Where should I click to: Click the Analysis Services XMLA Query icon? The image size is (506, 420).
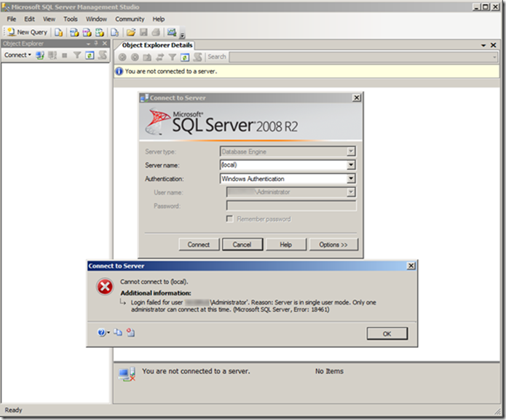100,32
